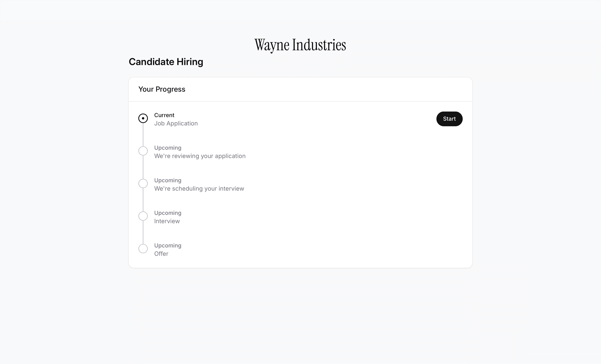Click the 'Offer' step label

click(161, 254)
